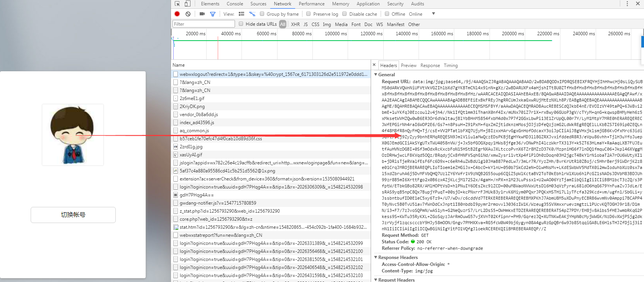Focus the network Filter text field
This screenshot has width=644, height=282.
click(204, 24)
